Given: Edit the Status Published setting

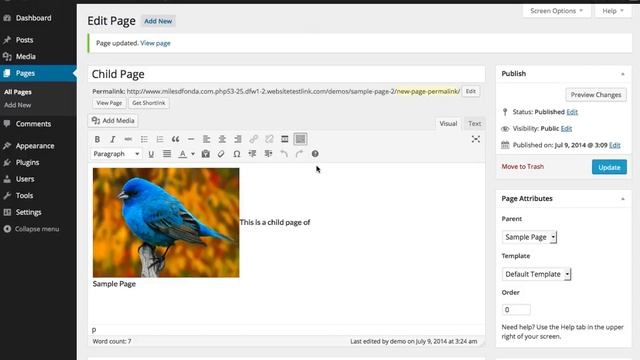Looking at the screenshot, I should pyautogui.click(x=572, y=112).
